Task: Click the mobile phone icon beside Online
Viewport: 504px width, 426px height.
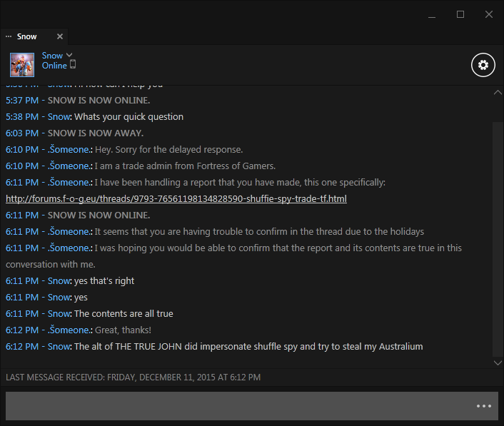Action: click(x=73, y=65)
